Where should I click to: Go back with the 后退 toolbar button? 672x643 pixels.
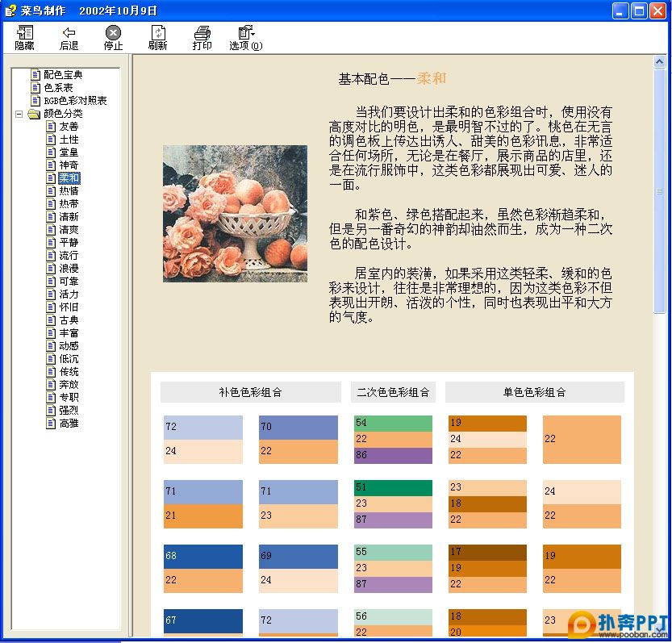(x=69, y=38)
